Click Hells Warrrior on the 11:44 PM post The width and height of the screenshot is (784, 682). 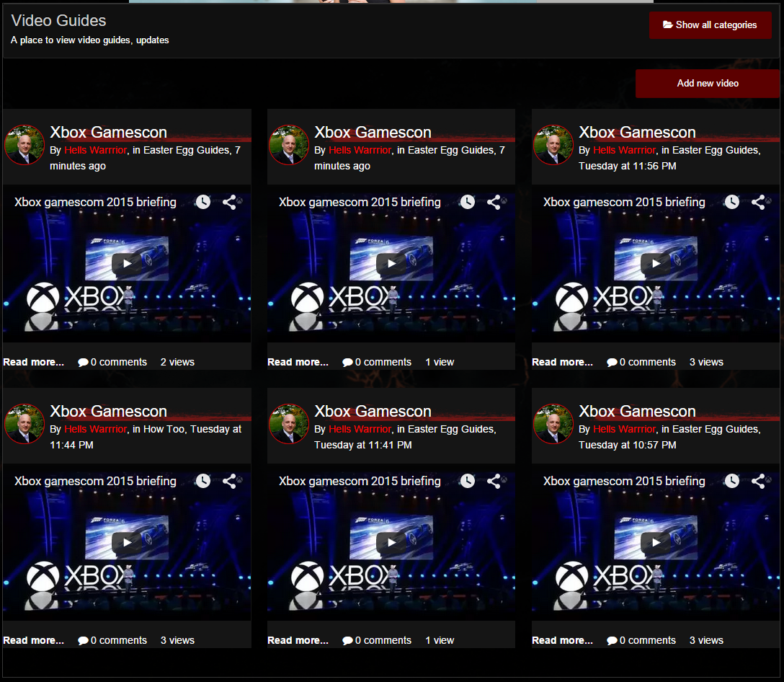pos(96,430)
